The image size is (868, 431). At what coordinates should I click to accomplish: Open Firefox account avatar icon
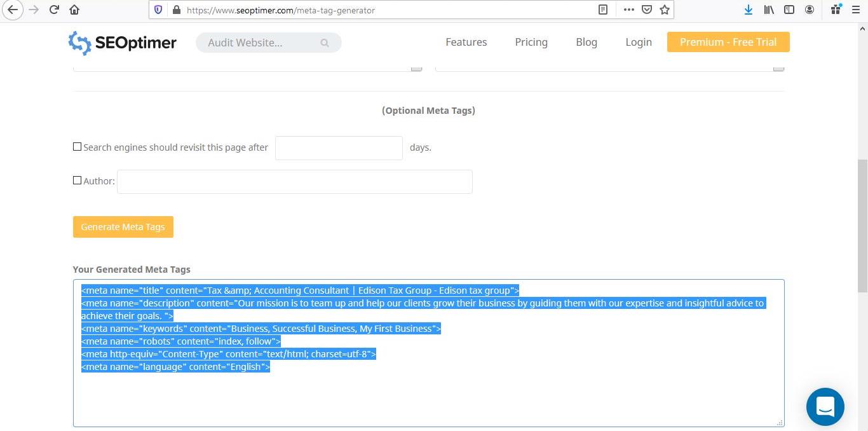(810, 10)
